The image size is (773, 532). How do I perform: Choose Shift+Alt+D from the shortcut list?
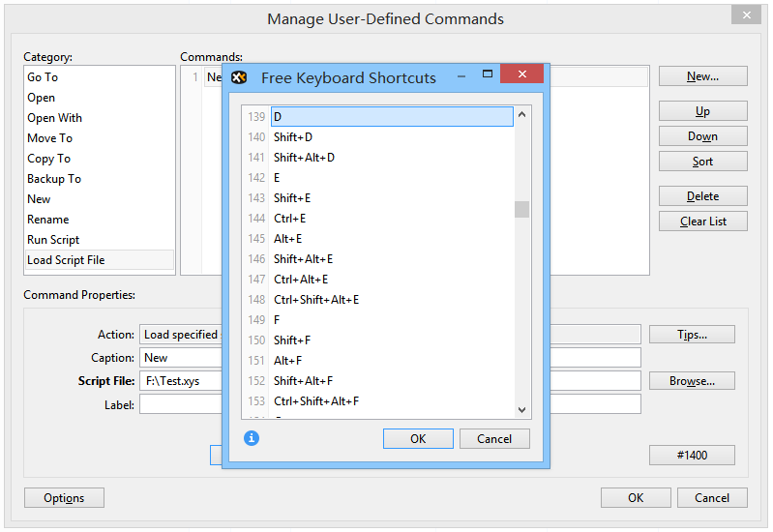(x=304, y=158)
